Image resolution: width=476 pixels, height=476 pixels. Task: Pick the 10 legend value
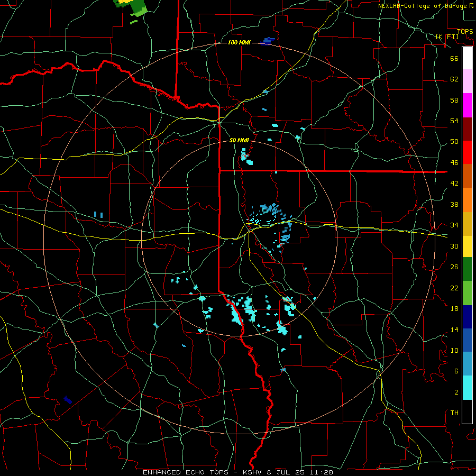click(x=454, y=351)
